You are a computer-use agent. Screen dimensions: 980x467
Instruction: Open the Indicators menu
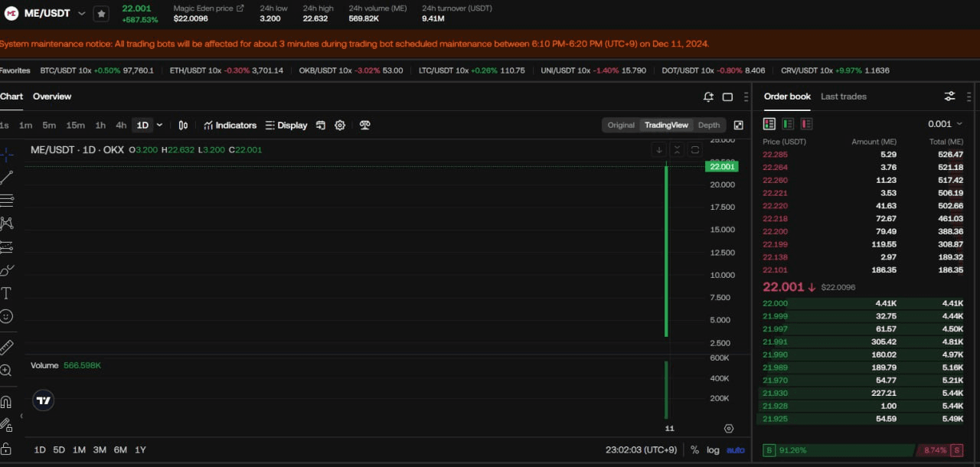(x=230, y=126)
